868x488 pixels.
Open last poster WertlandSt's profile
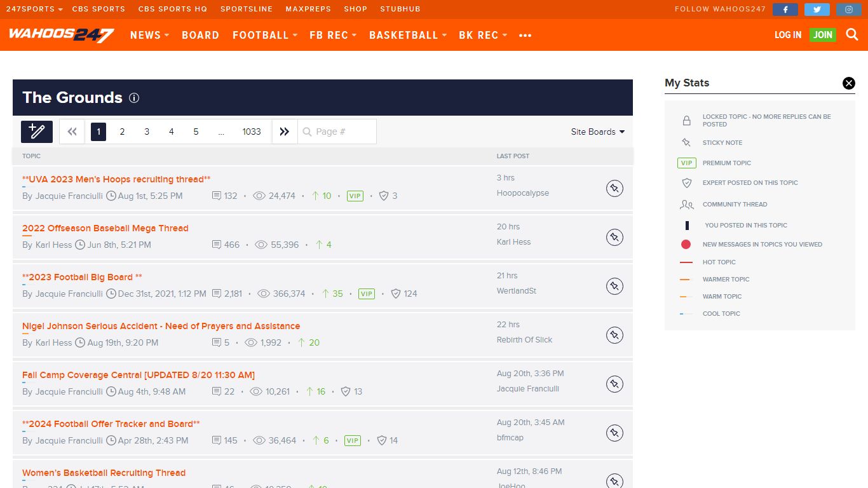click(517, 291)
